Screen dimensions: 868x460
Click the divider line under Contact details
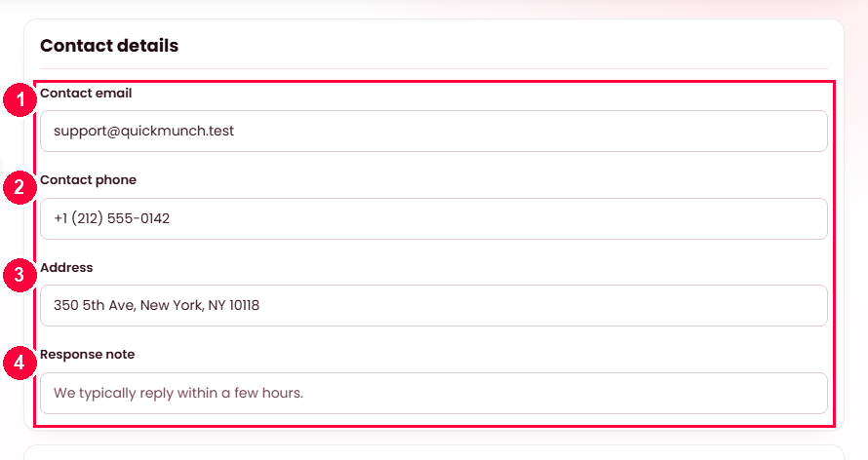(x=434, y=68)
